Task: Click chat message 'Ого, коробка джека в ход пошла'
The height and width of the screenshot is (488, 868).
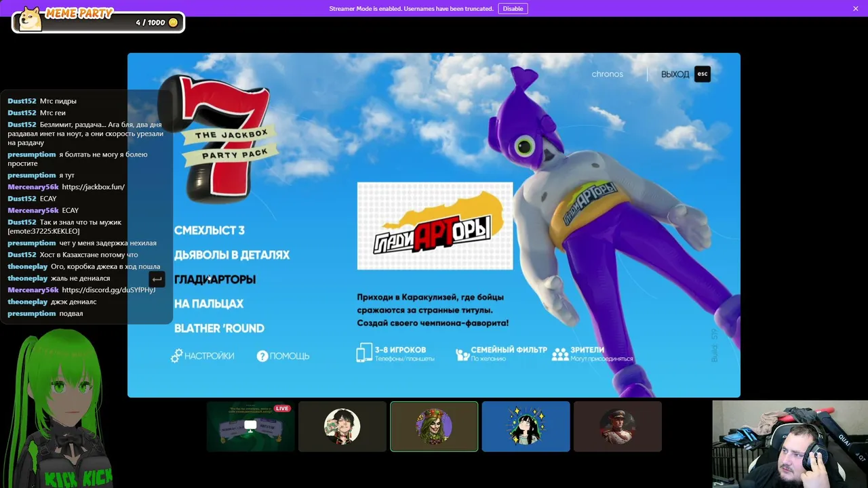Action: [x=106, y=267]
